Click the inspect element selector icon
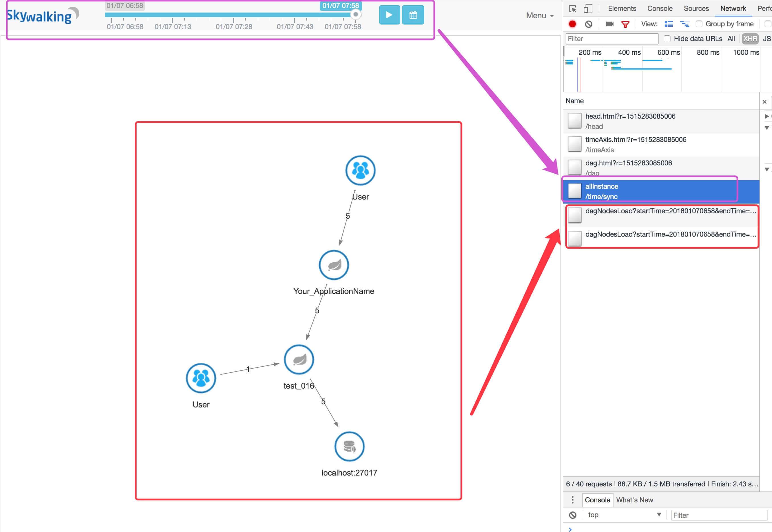 [573, 9]
